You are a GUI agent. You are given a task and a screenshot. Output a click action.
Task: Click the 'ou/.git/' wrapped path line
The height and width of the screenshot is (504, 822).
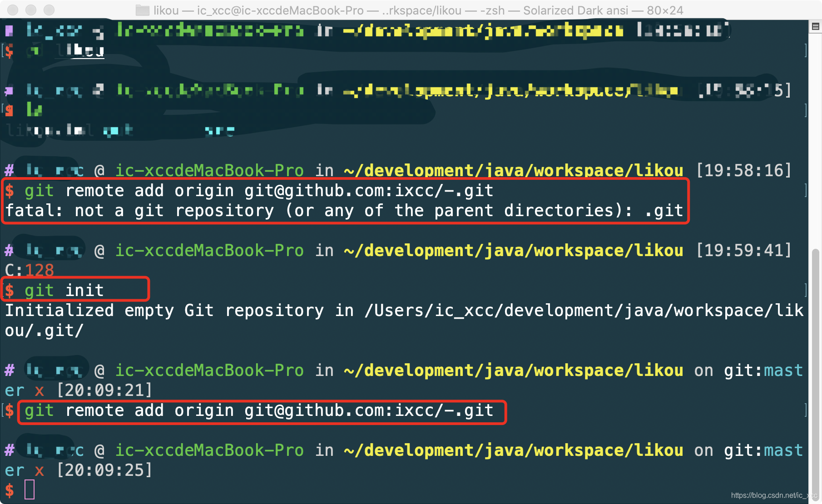pyautogui.click(x=44, y=331)
